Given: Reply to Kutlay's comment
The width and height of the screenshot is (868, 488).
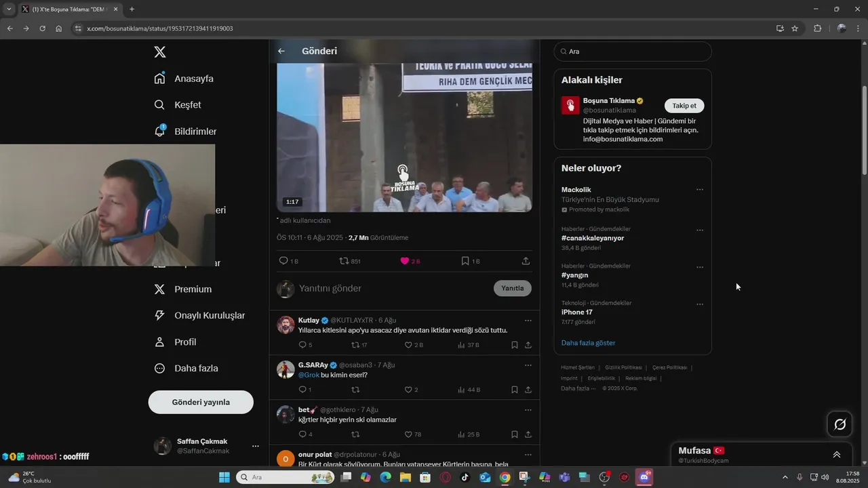Looking at the screenshot, I should point(302,345).
